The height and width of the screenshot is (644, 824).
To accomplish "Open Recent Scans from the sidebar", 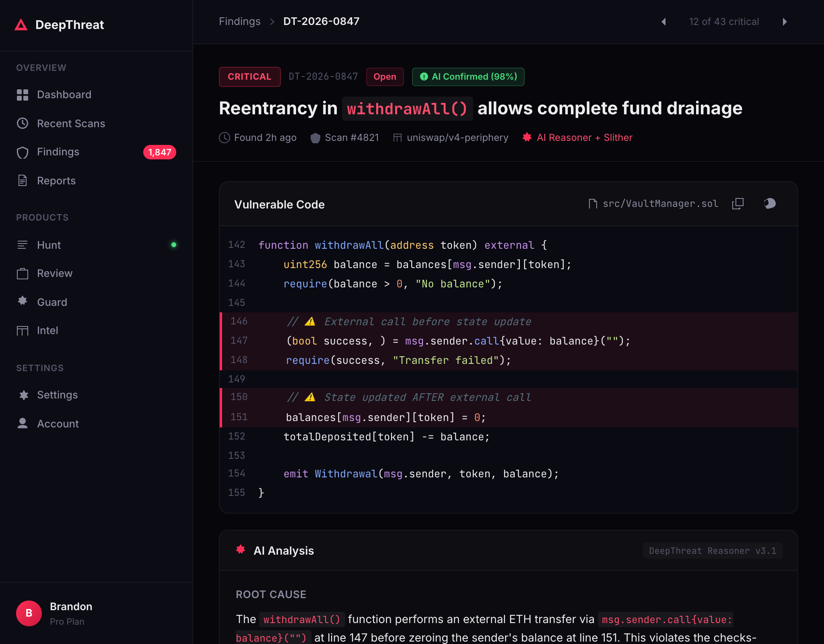I will coord(71,124).
